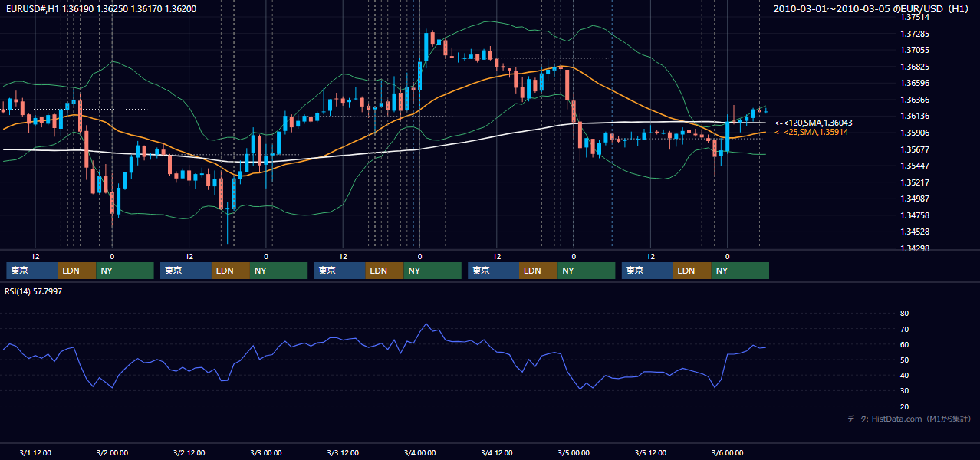Click the 3/3 12:00 time label

pyautogui.click(x=343, y=453)
